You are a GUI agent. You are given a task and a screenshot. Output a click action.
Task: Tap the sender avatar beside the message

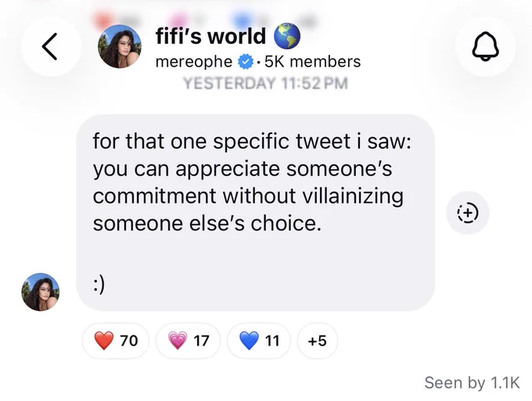(41, 291)
